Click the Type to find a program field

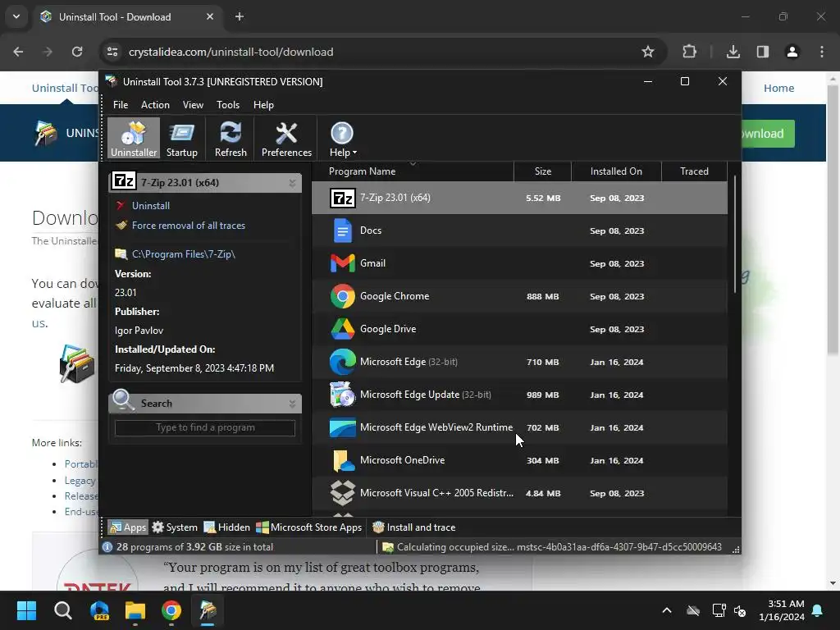coord(205,427)
